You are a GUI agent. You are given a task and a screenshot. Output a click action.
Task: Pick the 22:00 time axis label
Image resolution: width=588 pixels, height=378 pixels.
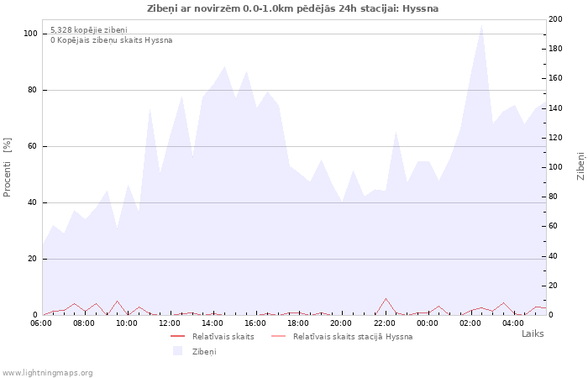pyautogui.click(x=384, y=323)
